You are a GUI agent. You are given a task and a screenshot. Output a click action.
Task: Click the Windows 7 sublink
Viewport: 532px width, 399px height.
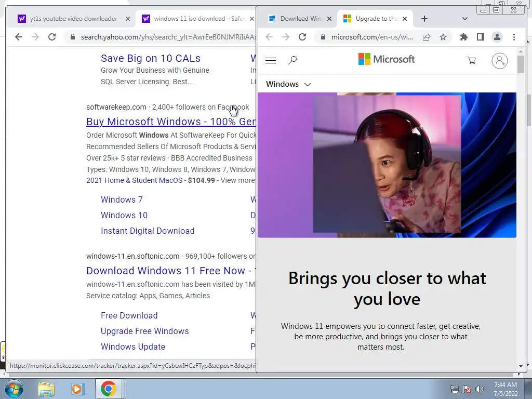122,199
